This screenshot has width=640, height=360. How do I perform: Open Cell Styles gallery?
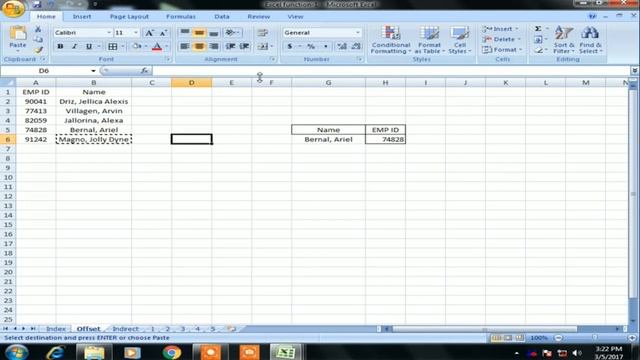click(460, 40)
